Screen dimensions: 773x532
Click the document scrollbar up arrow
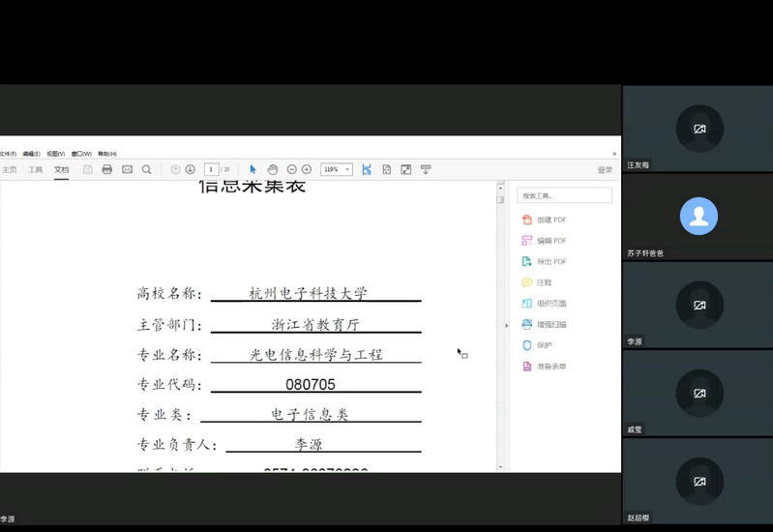[500, 189]
